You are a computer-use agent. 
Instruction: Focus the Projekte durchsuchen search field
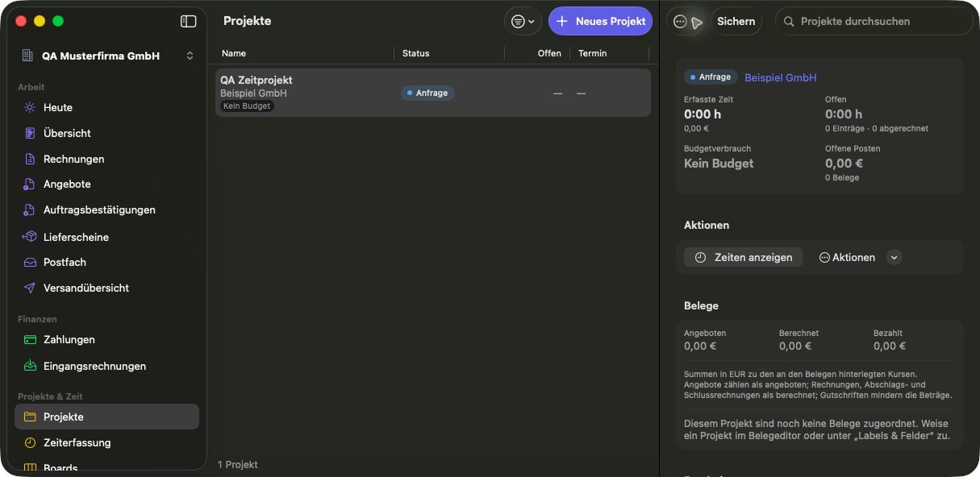click(874, 21)
